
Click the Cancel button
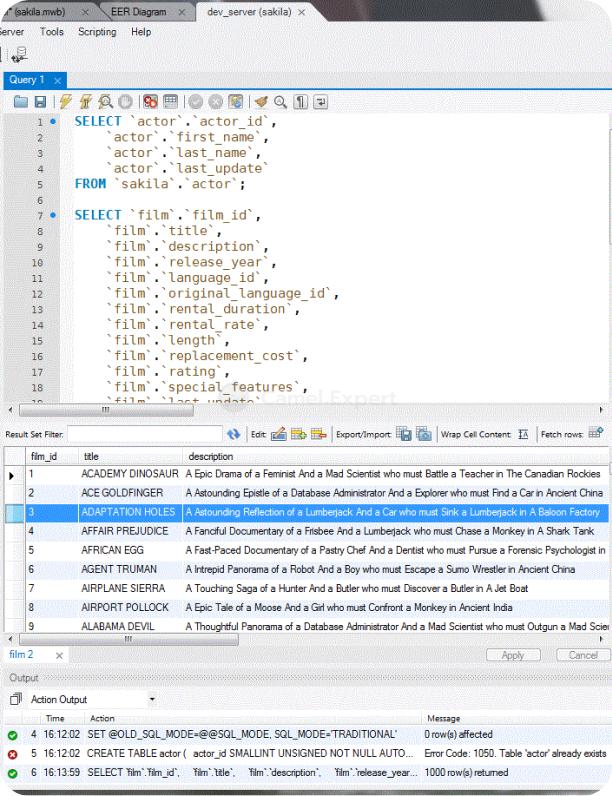pos(582,655)
